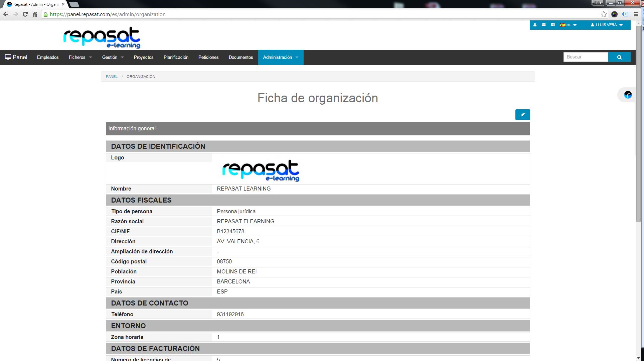This screenshot has height=361, width=644.
Task: Click the search magnifier button
Action: pos(619,57)
